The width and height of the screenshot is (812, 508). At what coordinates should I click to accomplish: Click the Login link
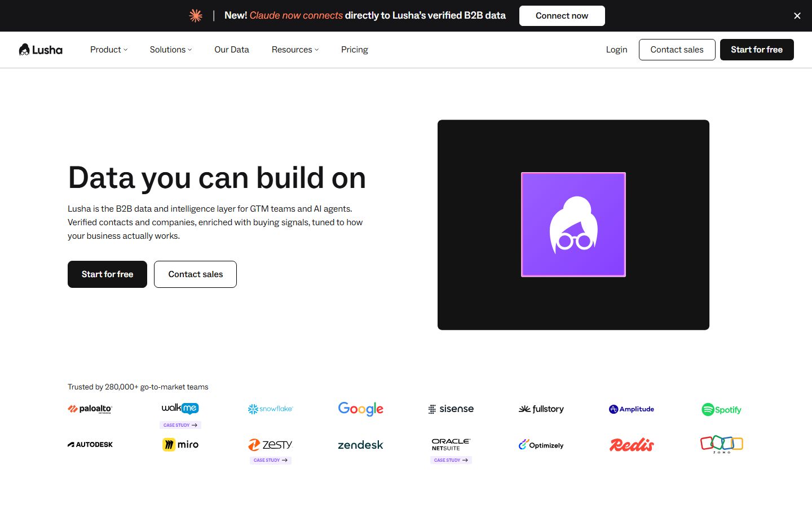pyautogui.click(x=616, y=50)
